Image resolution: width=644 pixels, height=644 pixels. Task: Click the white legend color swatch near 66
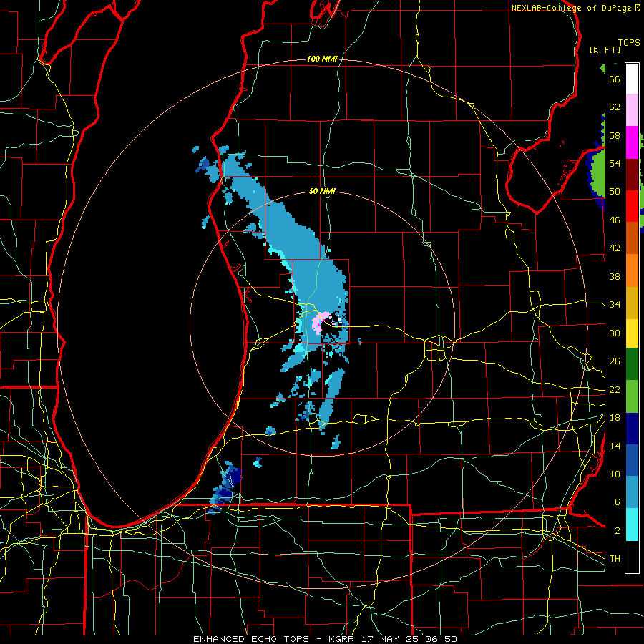(x=632, y=79)
